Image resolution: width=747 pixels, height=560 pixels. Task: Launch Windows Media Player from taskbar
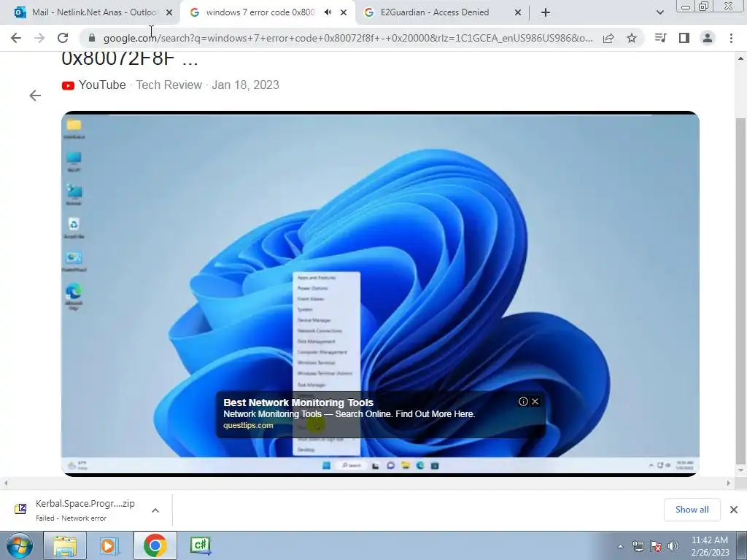click(x=109, y=545)
